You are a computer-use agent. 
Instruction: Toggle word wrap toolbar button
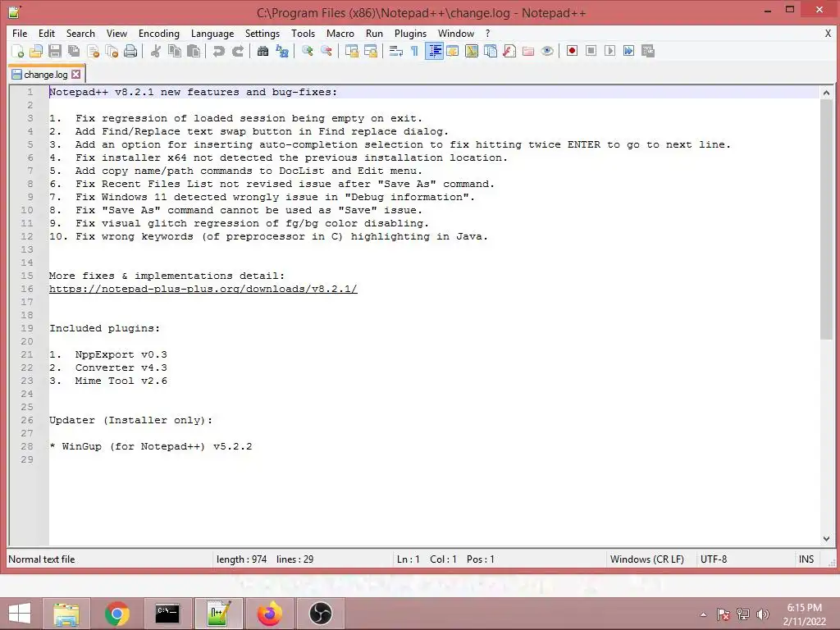[x=396, y=52]
